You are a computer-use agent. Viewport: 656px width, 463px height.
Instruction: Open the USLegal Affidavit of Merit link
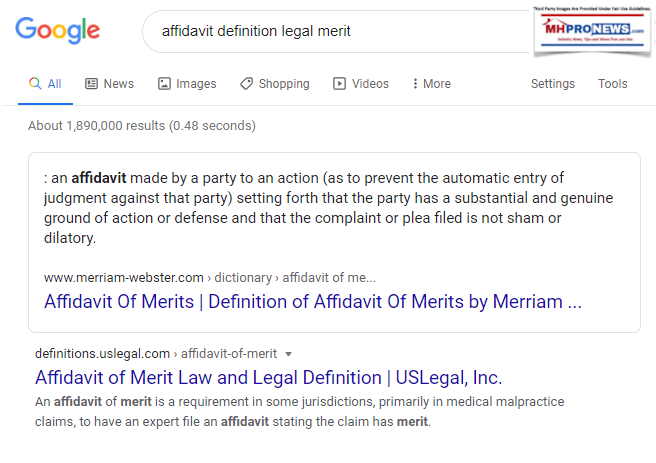[x=268, y=377]
